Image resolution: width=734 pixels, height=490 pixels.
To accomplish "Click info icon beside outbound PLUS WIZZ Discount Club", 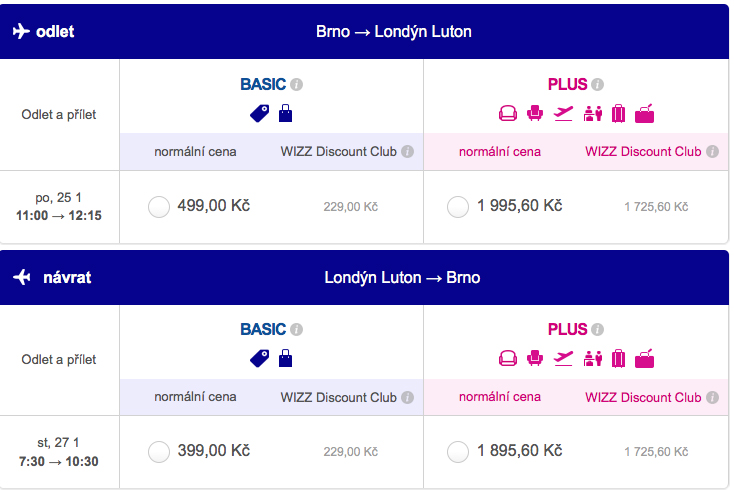I will (x=712, y=152).
